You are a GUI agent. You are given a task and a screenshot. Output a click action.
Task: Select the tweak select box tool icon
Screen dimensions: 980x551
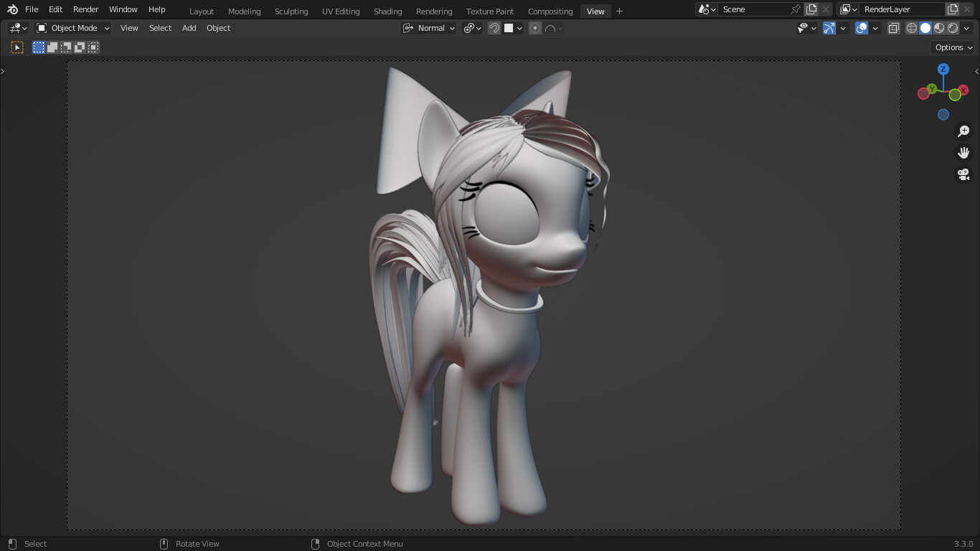click(x=17, y=47)
